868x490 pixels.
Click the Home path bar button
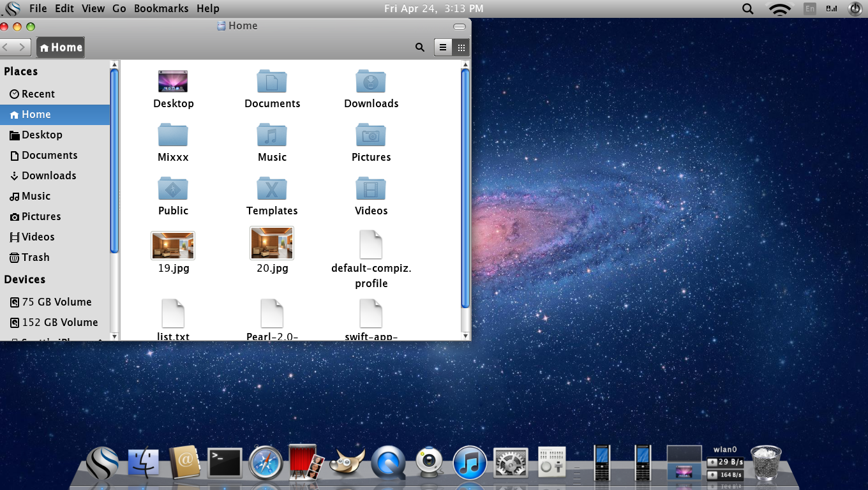click(x=61, y=47)
